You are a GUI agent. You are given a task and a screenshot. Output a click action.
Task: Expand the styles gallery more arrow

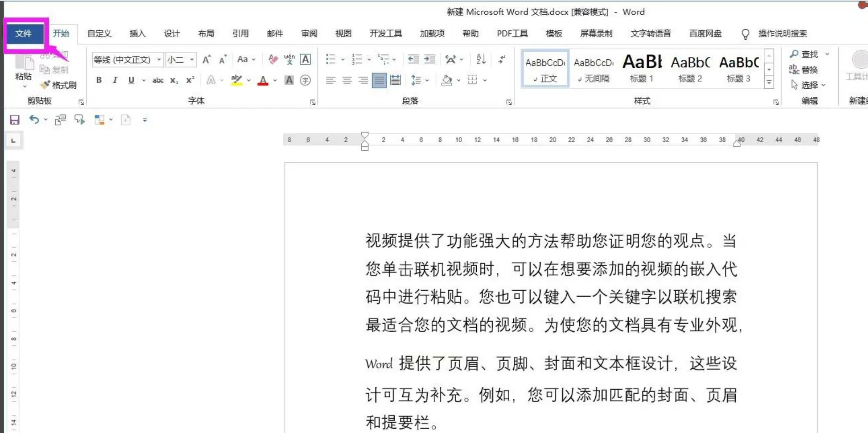click(x=769, y=83)
